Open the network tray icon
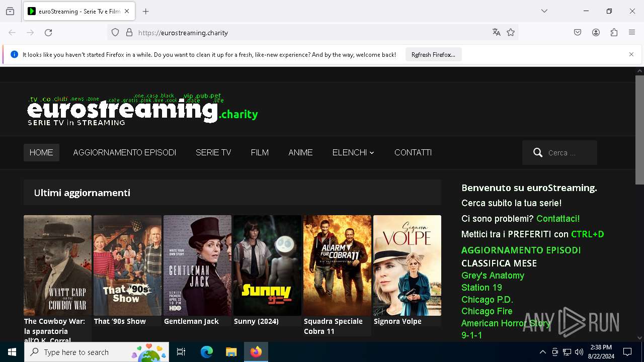The height and width of the screenshot is (362, 644). pyautogui.click(x=567, y=352)
